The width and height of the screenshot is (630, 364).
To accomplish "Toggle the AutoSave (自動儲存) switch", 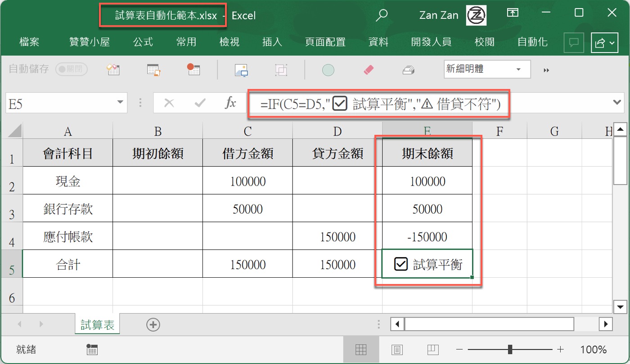I will (x=71, y=69).
